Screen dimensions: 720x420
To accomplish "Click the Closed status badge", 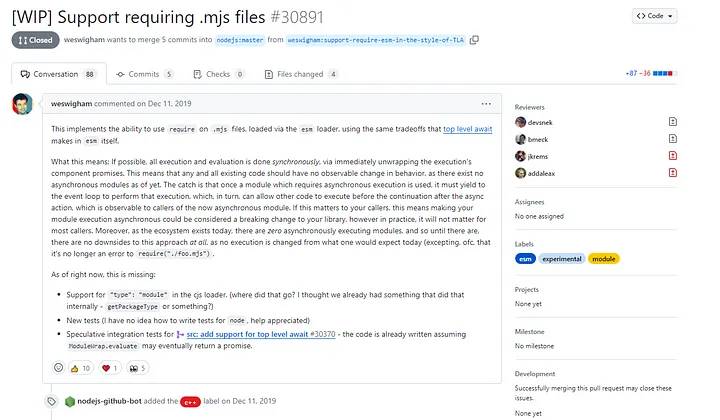I will click(x=35, y=40).
